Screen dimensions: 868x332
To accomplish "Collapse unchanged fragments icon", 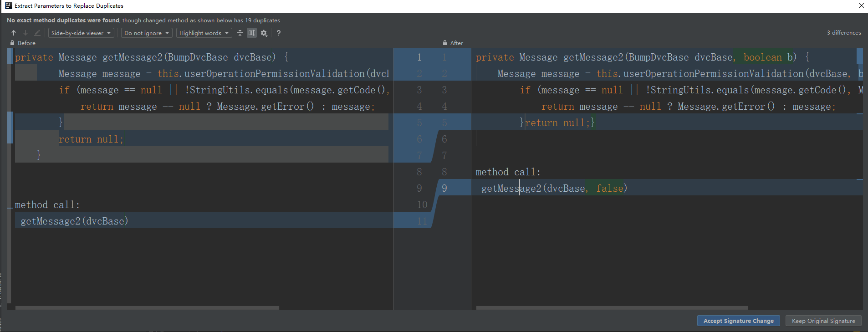I will [x=240, y=33].
